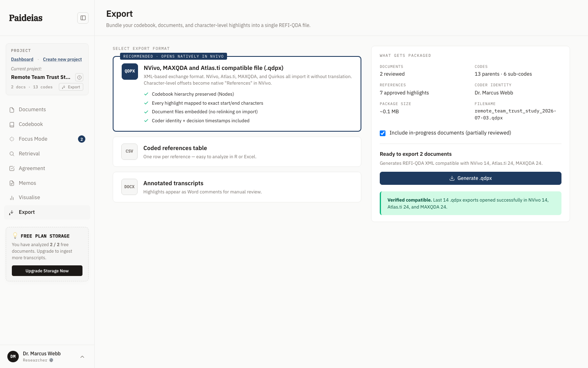588x368 pixels.
Task: Click the Focus Mode count badge
Action: (x=82, y=139)
